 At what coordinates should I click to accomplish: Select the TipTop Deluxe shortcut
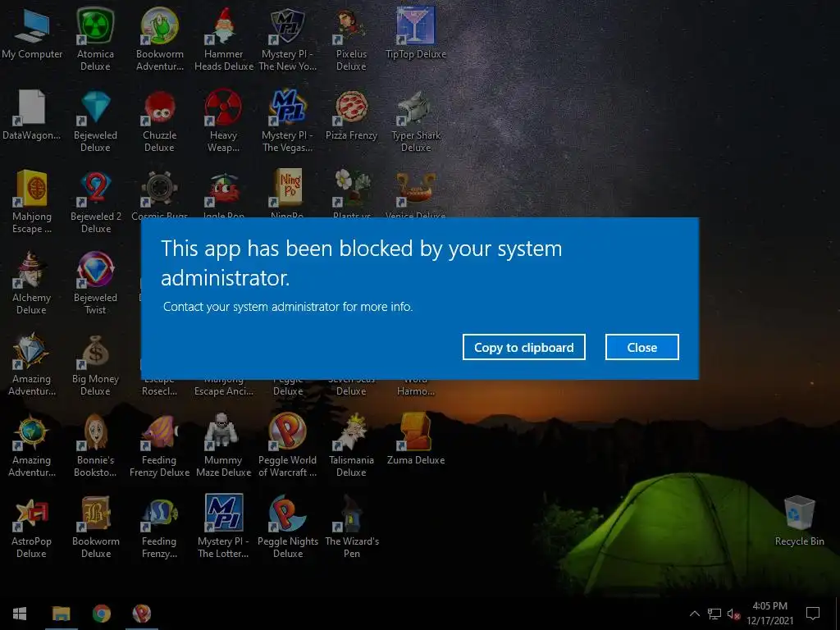pyautogui.click(x=416, y=33)
